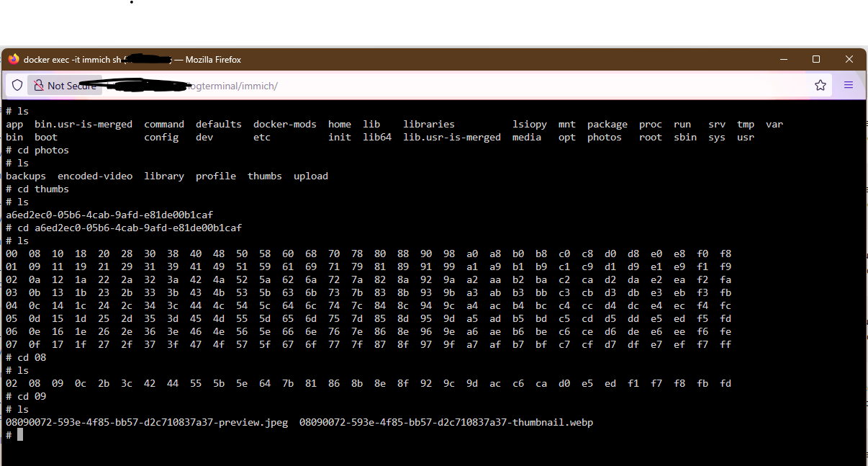Click the preview.jpeg file name
The width and height of the screenshot is (868, 466).
(x=147, y=423)
